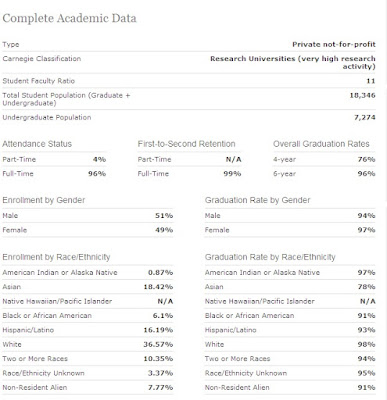Select Non-Resident Alien enrollment 7.77%
The image size is (387, 400).
(x=160, y=388)
